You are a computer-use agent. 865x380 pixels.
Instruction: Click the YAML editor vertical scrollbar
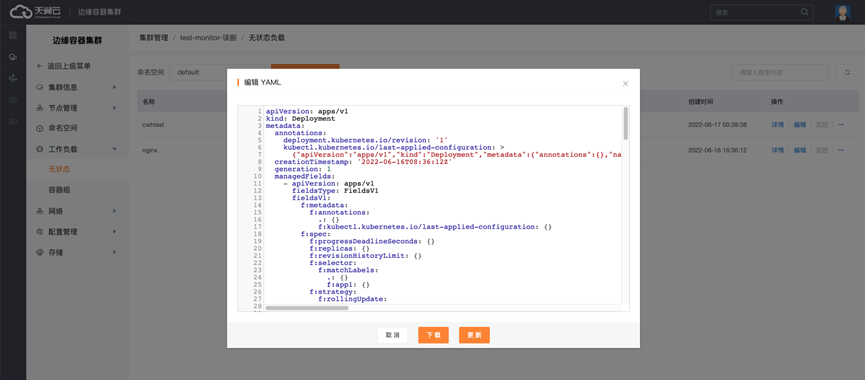tap(626, 124)
